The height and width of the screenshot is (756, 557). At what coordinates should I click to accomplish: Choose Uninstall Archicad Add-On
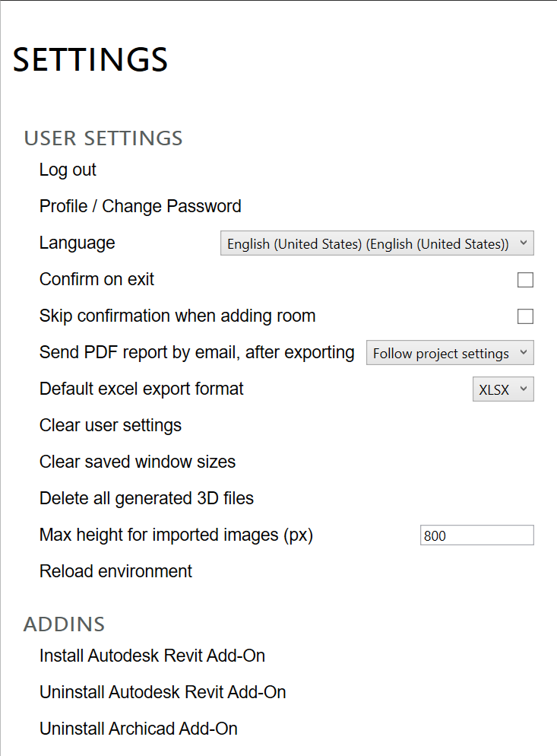pyautogui.click(x=138, y=729)
